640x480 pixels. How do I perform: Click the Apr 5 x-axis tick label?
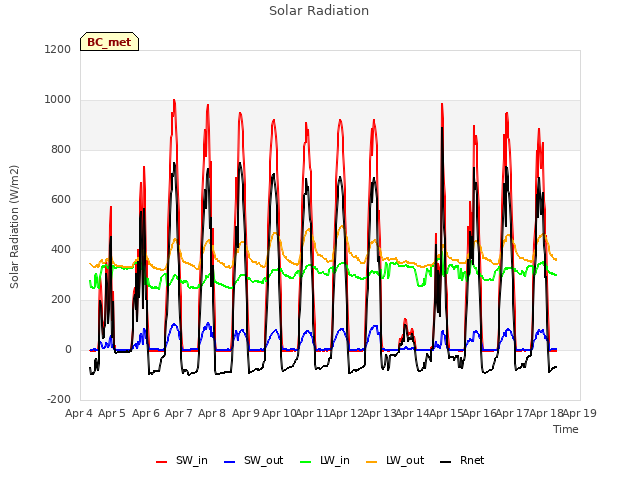tap(112, 413)
